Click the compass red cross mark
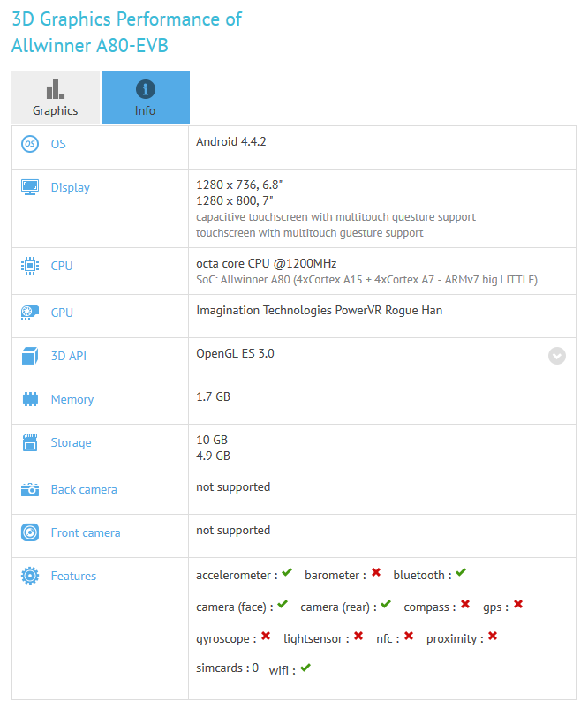588x709 pixels. [465, 604]
